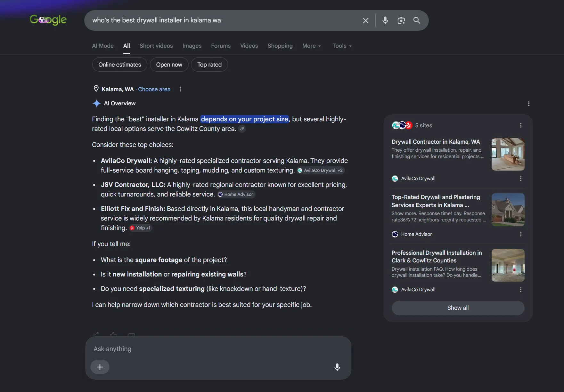Screen dimensions: 564x392
Task: Apply the Open now filter chip
Action: coord(169,65)
